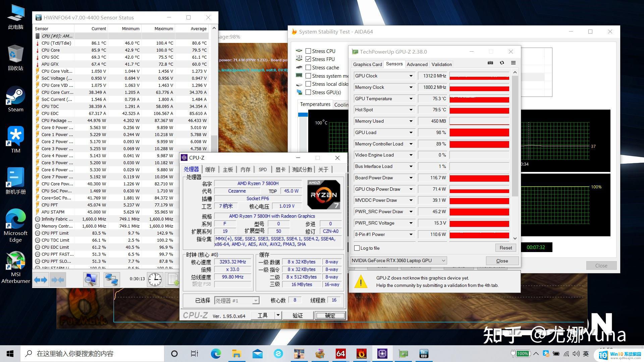Open NVIDIA GeForce RTX 3060 GPU selector

pyautogui.click(x=398, y=260)
